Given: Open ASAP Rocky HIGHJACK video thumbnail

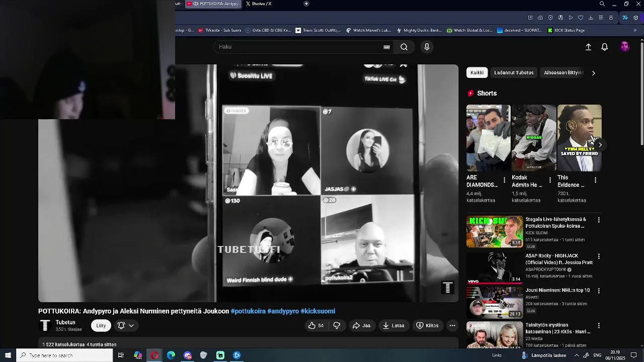Looking at the screenshot, I should pos(495,268).
